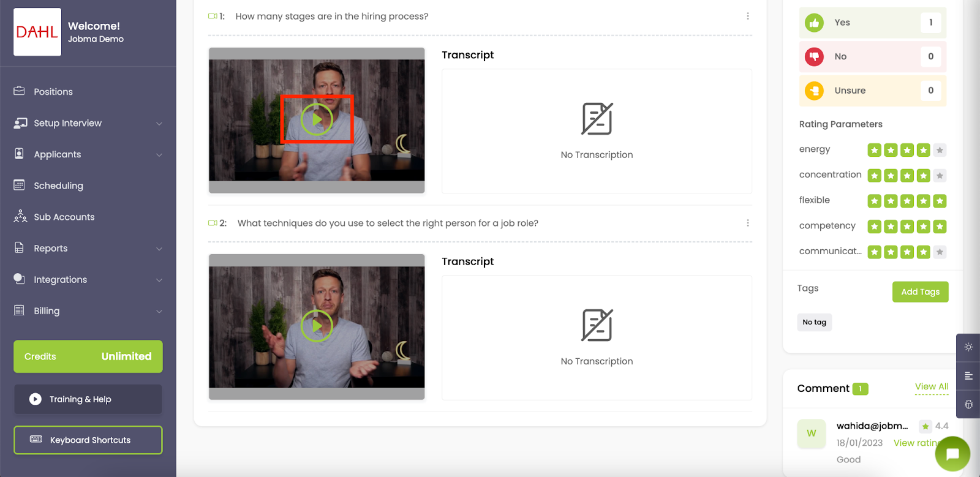The image size is (980, 477).
Task: Click first star of flexible rating
Action: pos(875,201)
